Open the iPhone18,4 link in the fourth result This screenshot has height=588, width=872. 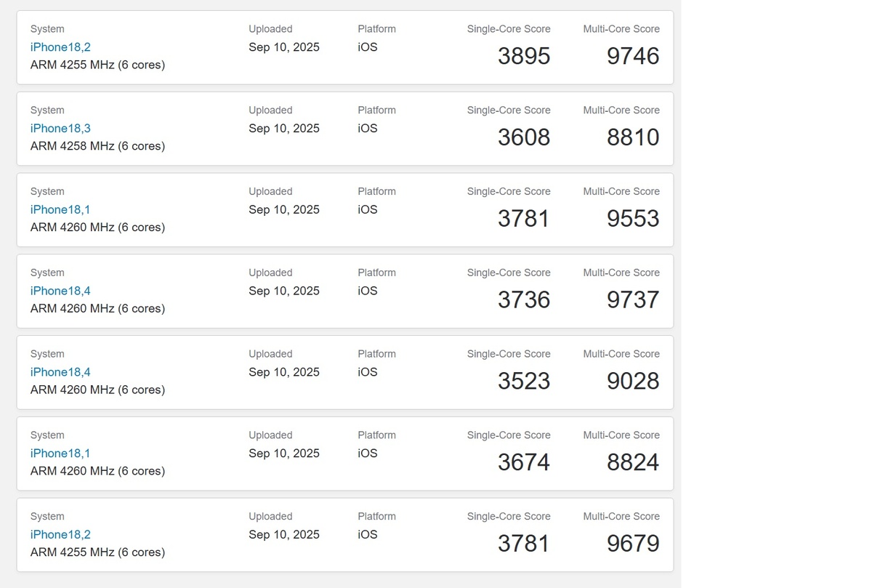60,291
